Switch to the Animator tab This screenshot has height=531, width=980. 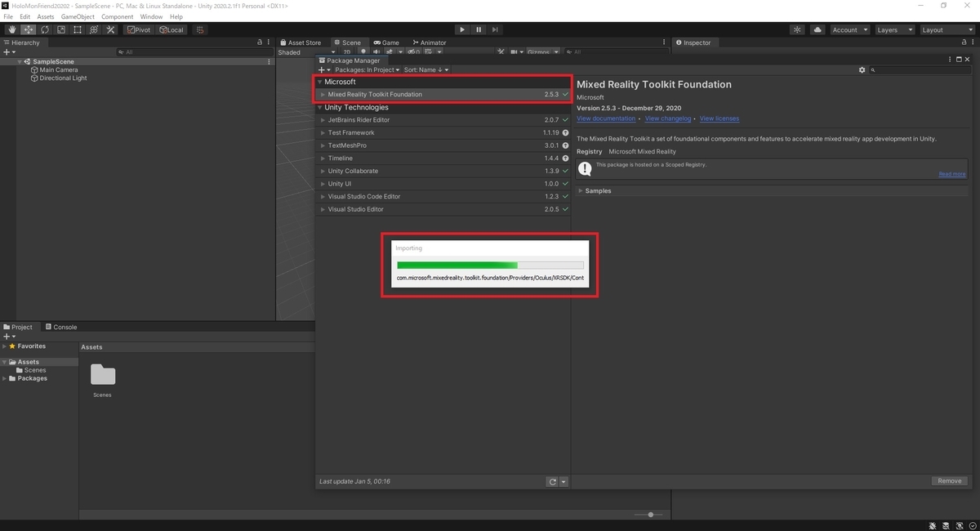[x=430, y=42]
